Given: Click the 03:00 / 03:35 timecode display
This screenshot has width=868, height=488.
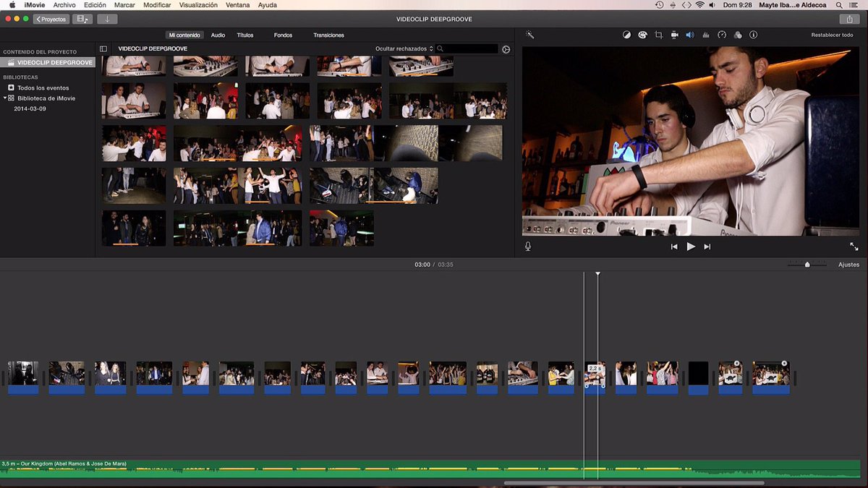Looking at the screenshot, I should click(434, 265).
